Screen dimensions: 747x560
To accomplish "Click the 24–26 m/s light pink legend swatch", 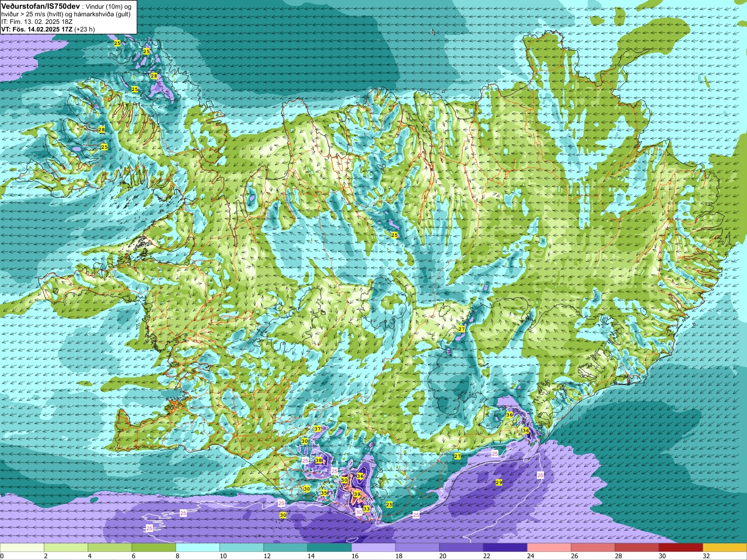I will pyautogui.click(x=549, y=548).
